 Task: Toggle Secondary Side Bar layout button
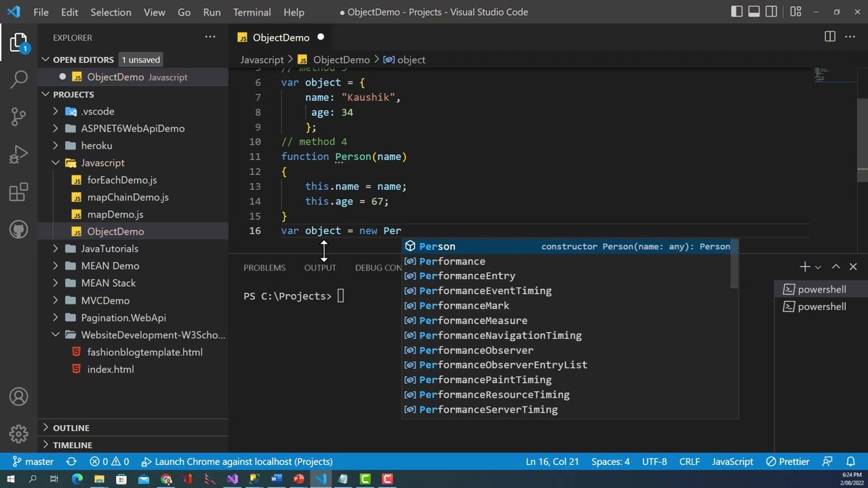point(771,12)
